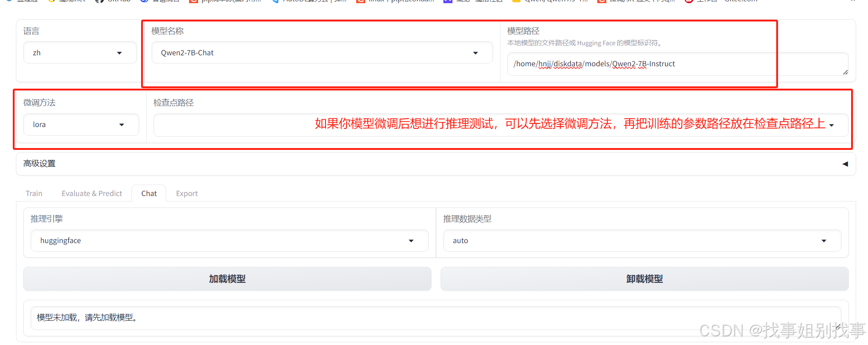Switch to the Train tab

point(34,193)
